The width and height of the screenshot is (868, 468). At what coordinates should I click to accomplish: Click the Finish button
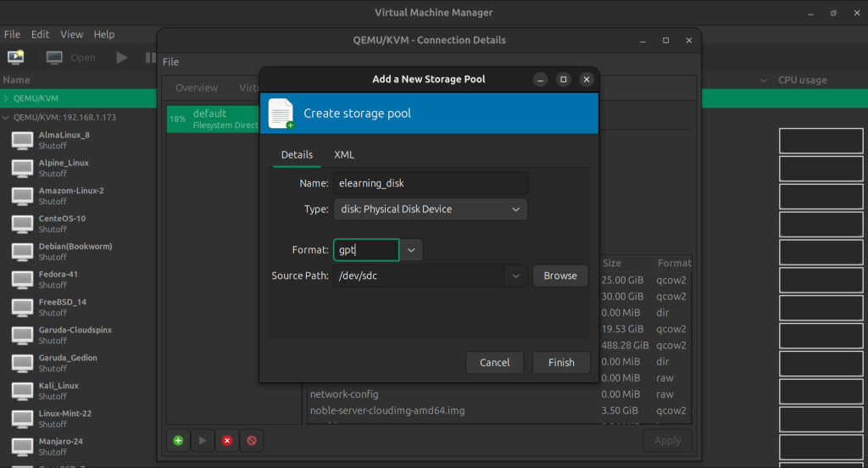561,363
